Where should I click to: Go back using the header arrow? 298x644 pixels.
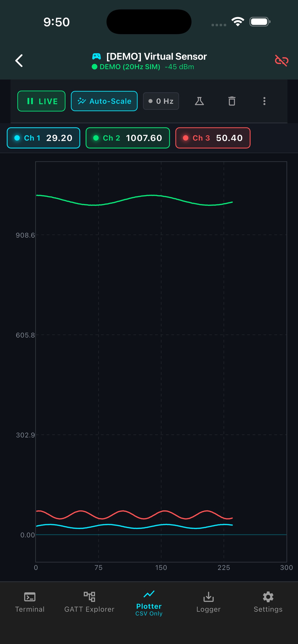19,61
